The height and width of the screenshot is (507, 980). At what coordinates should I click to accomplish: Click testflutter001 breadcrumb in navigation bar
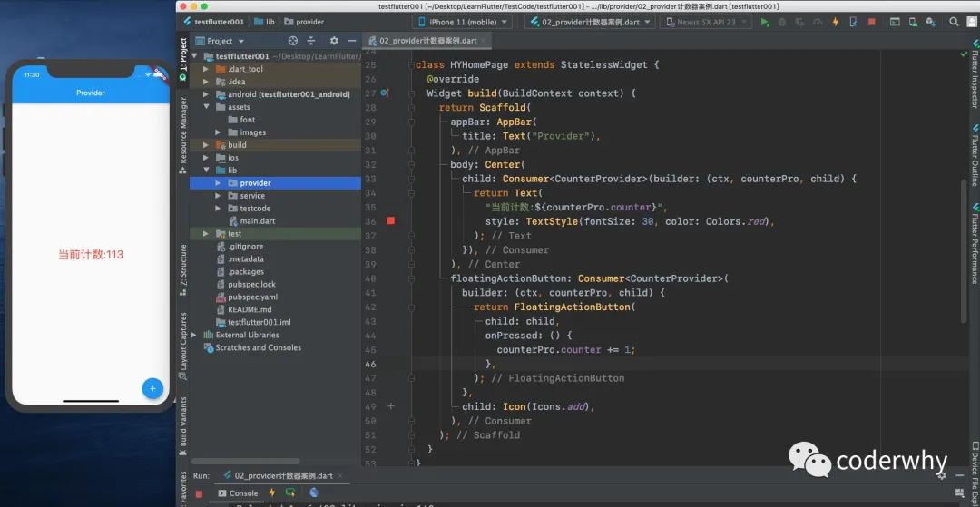click(x=213, y=22)
